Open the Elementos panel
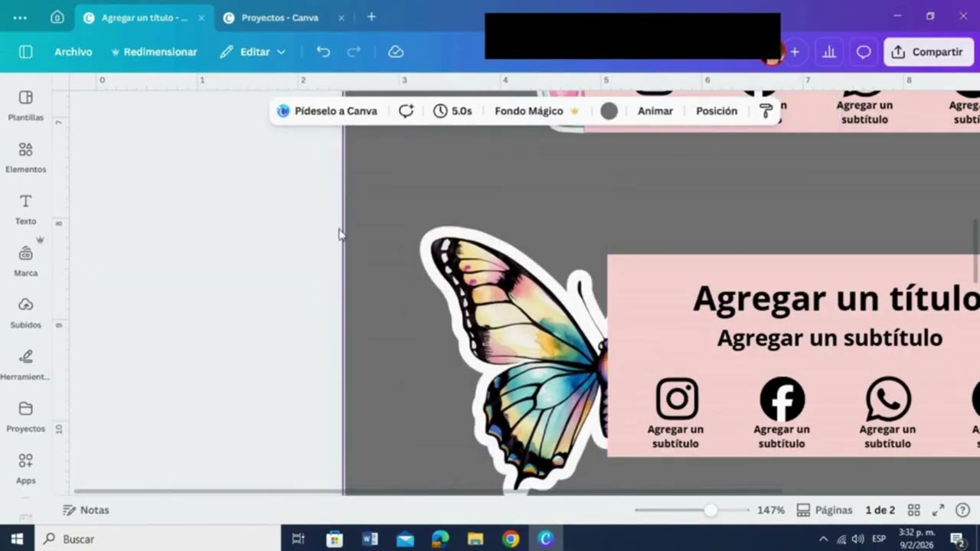980x551 pixels. click(25, 158)
